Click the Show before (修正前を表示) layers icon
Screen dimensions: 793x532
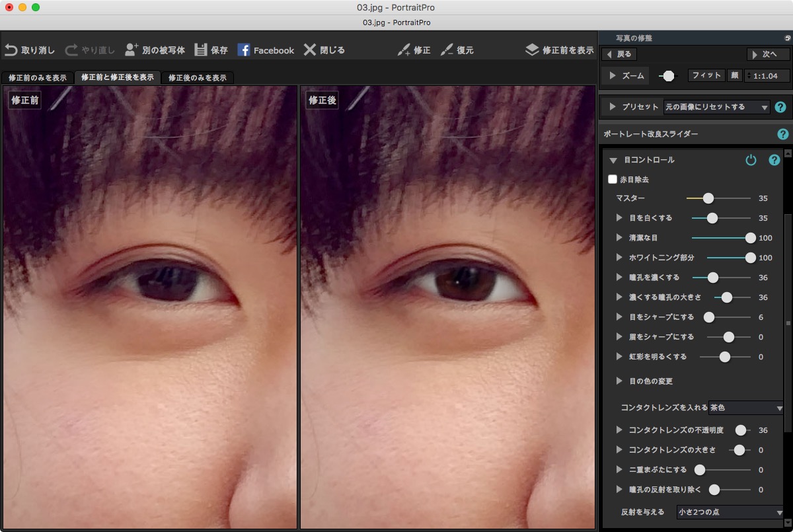pyautogui.click(x=533, y=50)
